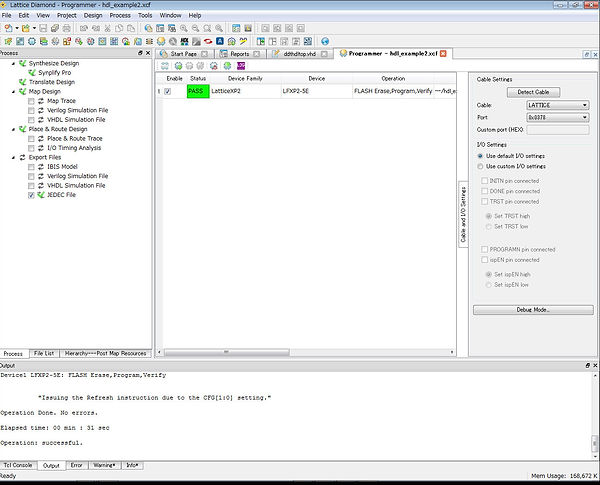The height and width of the screenshot is (485, 600).
Task: Toggle Place & Route Trace checkbox
Action: tap(31, 139)
